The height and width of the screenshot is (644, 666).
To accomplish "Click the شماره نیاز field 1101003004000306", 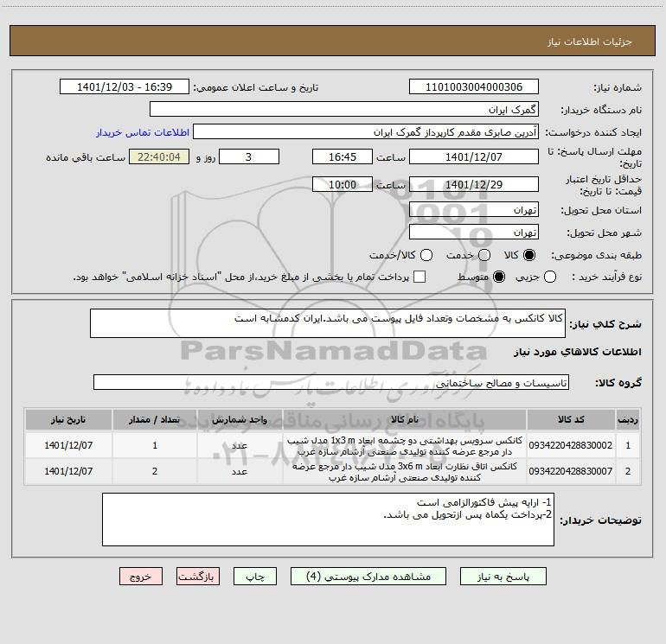I will click(x=474, y=87).
